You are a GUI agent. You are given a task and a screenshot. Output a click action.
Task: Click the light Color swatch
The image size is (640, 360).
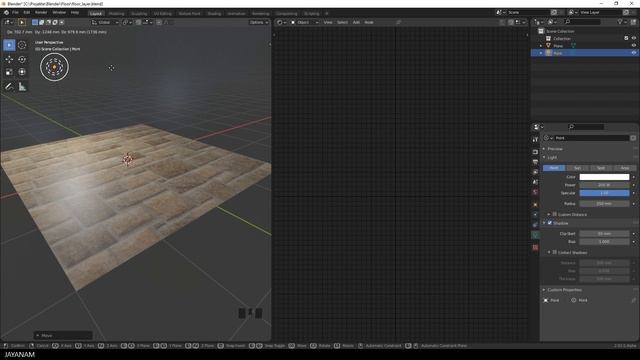coord(604,177)
